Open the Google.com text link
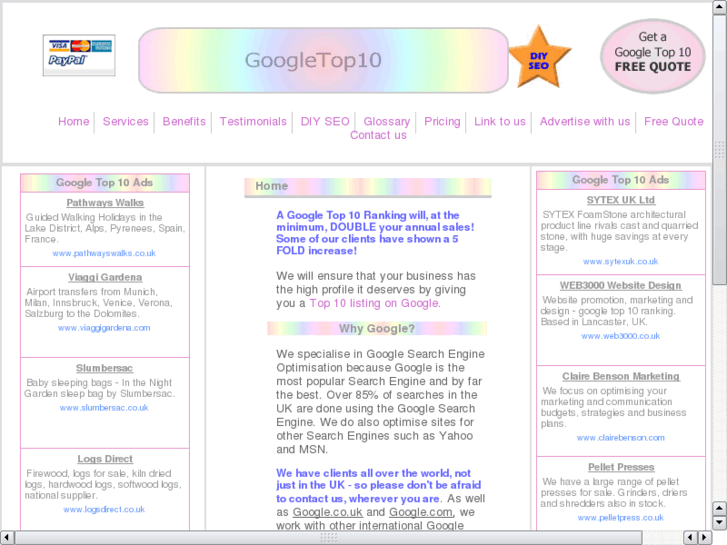 click(421, 512)
